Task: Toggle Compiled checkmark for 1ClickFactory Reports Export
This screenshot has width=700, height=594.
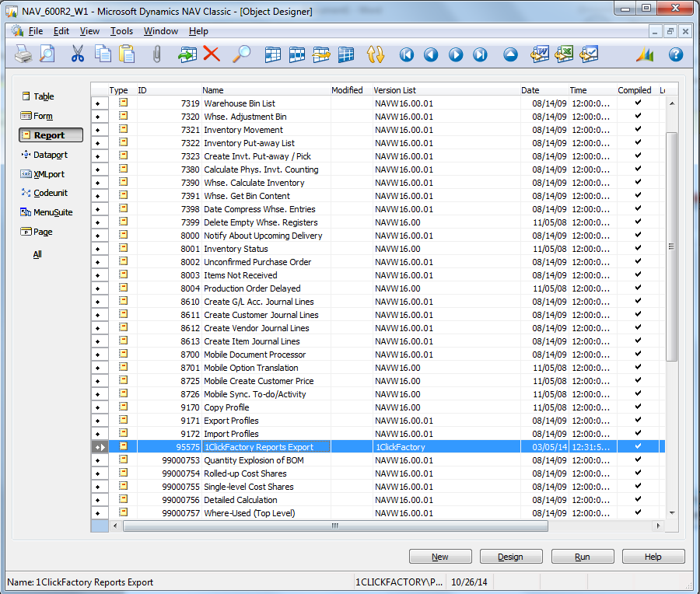Action: point(638,447)
